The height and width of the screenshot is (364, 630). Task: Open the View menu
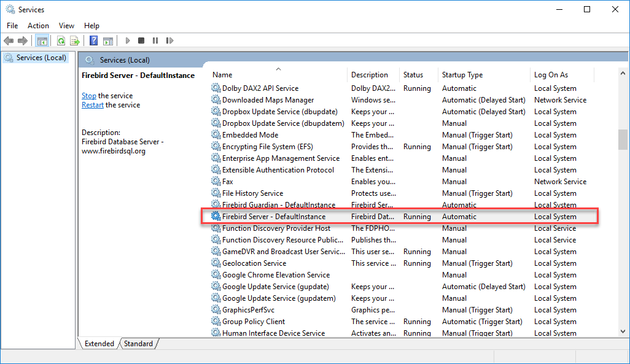click(x=66, y=26)
